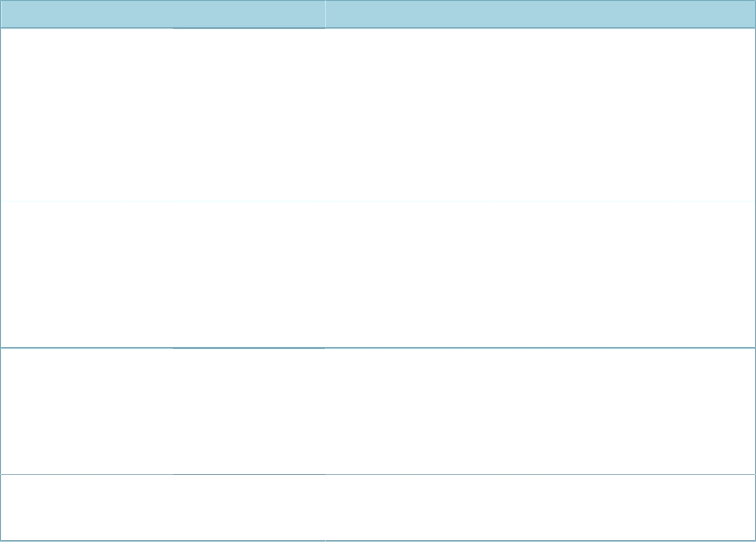Click the border between third and last rows
The width and height of the screenshot is (756, 542).
(378, 474)
